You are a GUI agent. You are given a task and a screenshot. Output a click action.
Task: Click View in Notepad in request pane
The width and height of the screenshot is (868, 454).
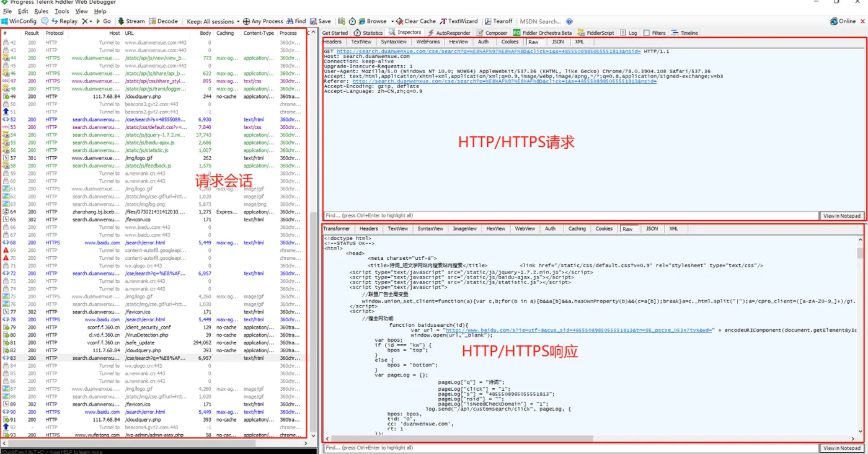pos(842,216)
